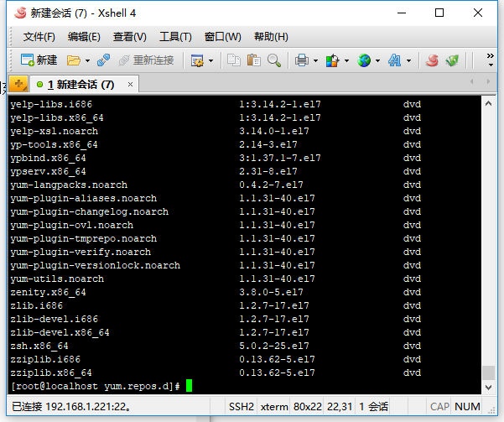
Task: Click the ypbind.x86_64 entry
Action: [x=48, y=158]
